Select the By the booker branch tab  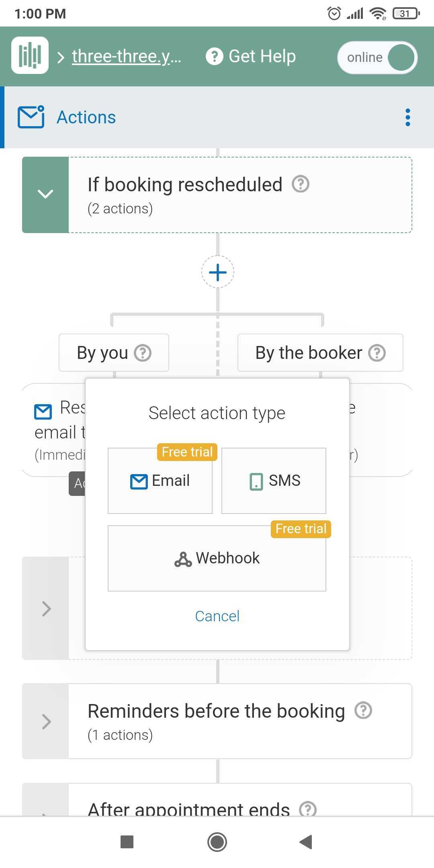320,353
